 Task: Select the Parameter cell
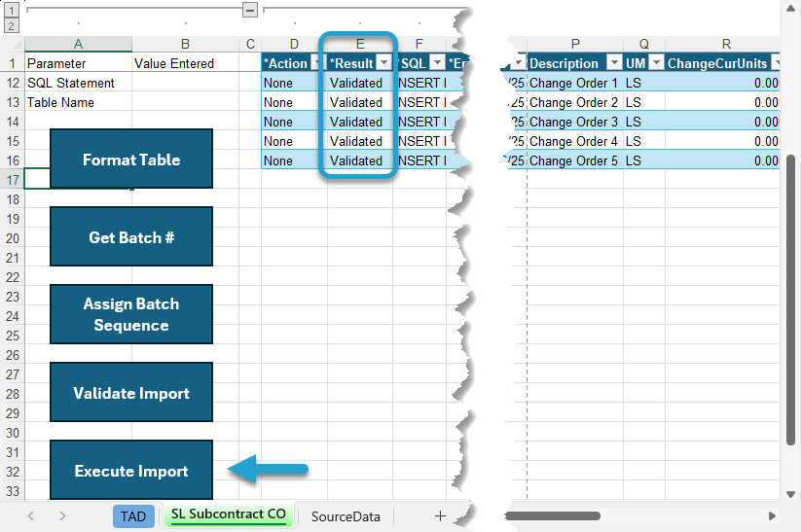coord(78,63)
